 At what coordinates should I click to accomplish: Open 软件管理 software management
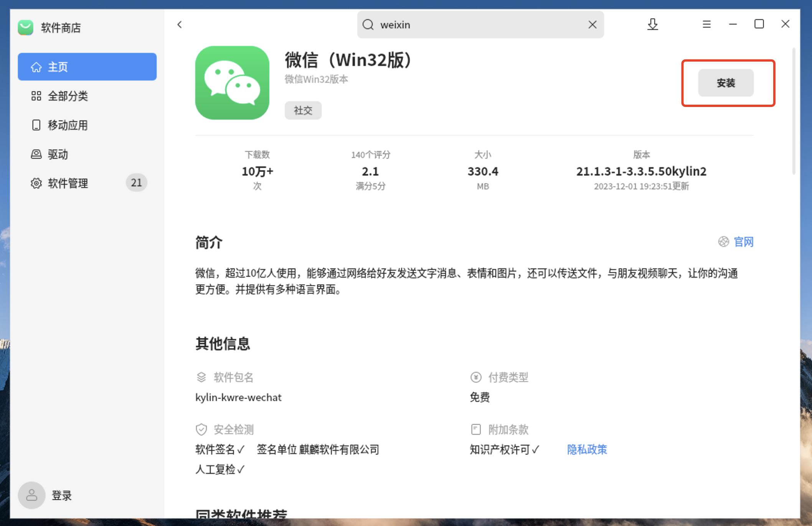68,183
